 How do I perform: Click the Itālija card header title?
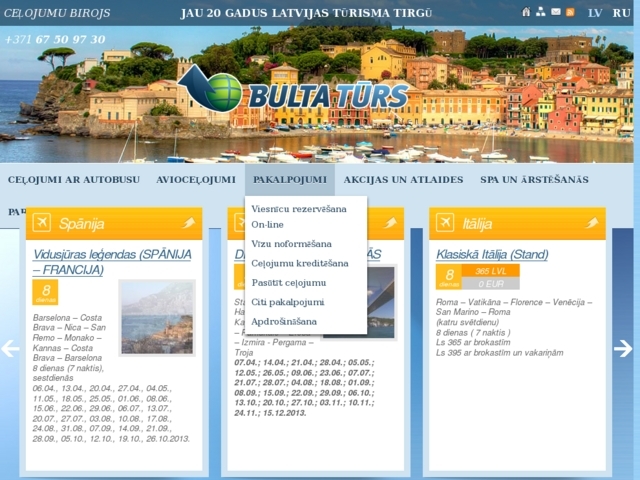477,224
